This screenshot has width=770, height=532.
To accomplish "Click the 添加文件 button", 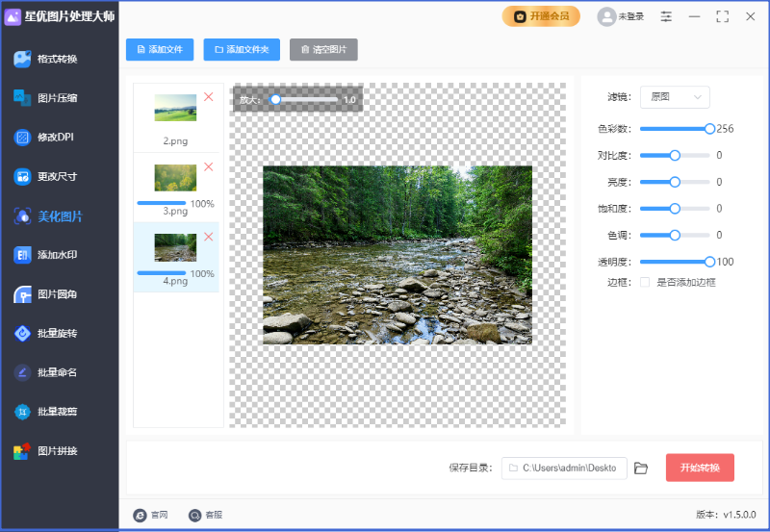I will coord(160,49).
